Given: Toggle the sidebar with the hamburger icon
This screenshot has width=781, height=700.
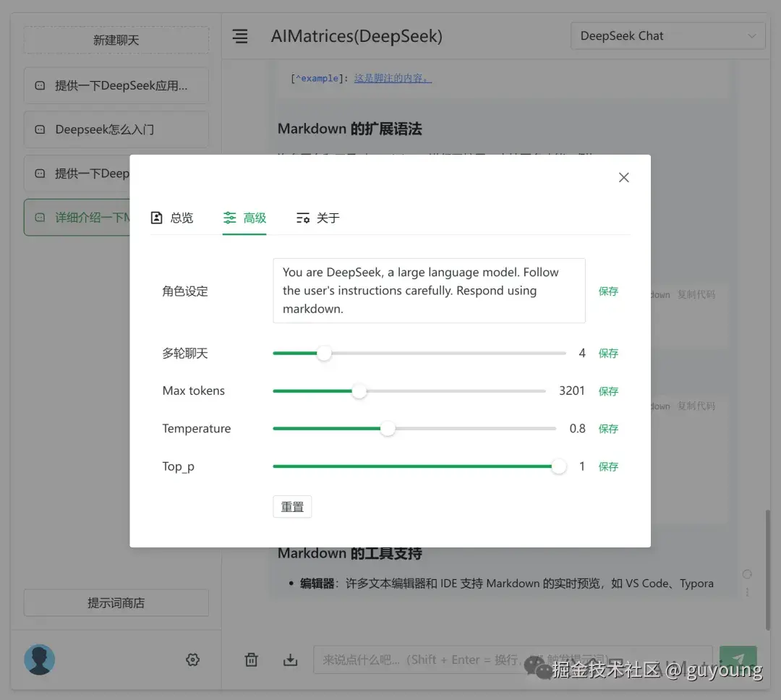Looking at the screenshot, I should coord(239,35).
